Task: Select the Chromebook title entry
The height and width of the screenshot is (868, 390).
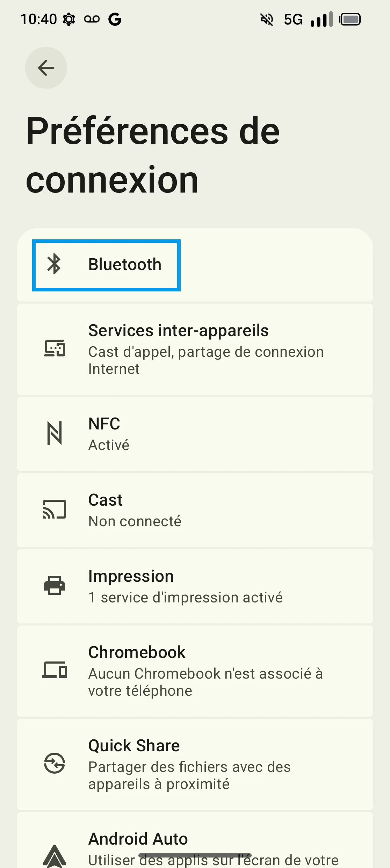Action: pos(137,652)
